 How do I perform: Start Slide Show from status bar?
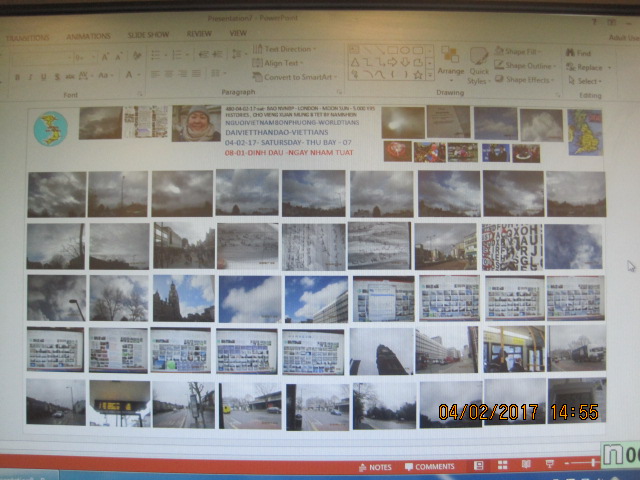click(x=550, y=464)
